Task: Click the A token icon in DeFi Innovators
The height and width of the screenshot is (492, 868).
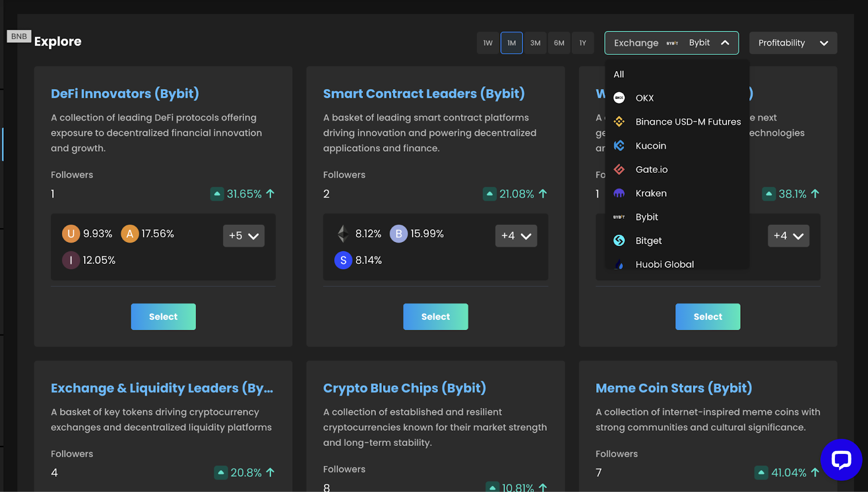Action: pos(130,234)
